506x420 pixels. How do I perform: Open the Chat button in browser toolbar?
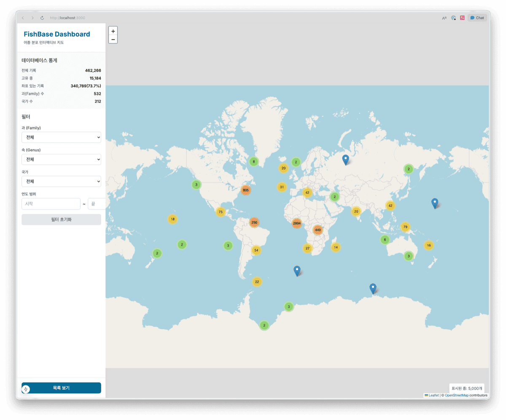click(477, 18)
